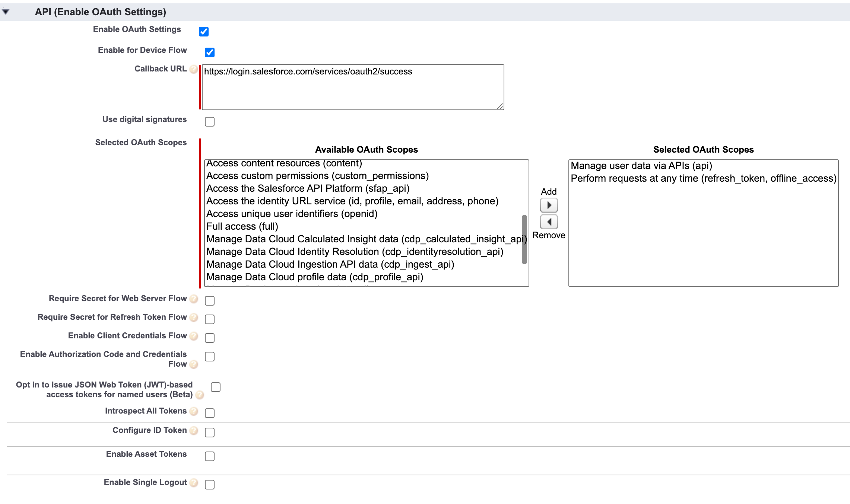This screenshot has height=504, width=850.
Task: Click the Add right-arrow button
Action: pos(549,205)
